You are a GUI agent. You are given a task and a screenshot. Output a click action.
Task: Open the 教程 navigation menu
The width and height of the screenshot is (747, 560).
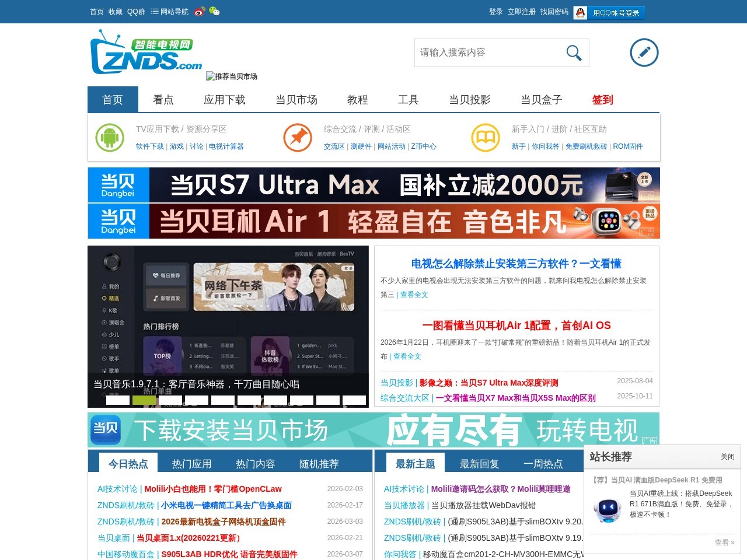[x=357, y=100]
